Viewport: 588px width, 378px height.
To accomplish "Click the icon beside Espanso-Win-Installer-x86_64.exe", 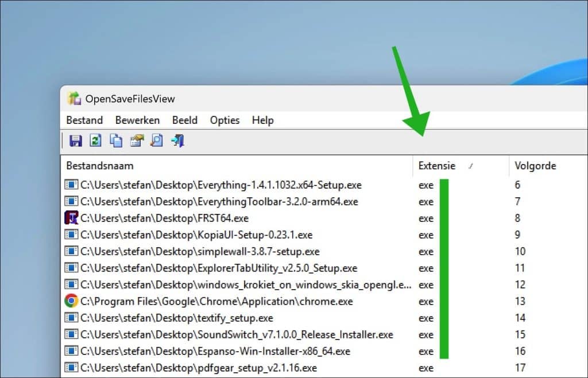I will click(71, 350).
